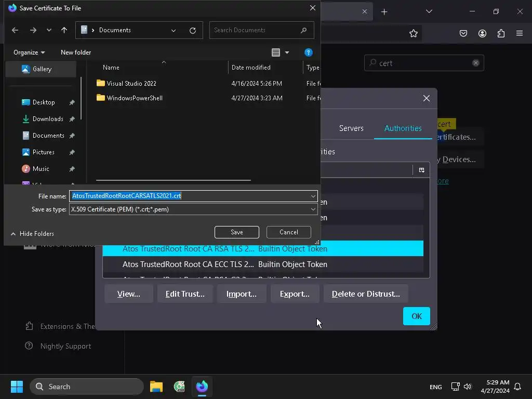532x399 pixels.
Task: Open volume control in system tray
Action: tap(468, 387)
